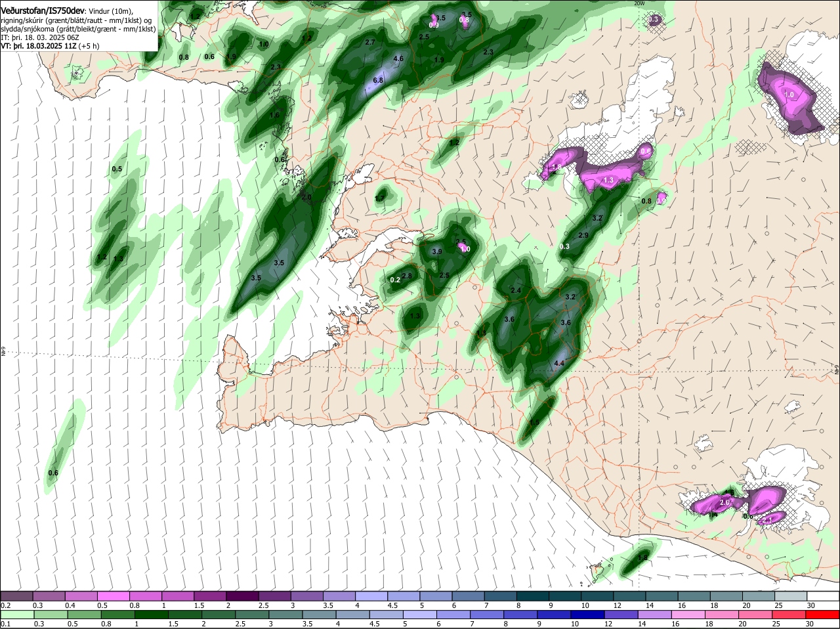Image resolution: width=840 pixels, height=629 pixels.
Task: Pick the white snow scale swatch at 30
Action: coord(824,596)
